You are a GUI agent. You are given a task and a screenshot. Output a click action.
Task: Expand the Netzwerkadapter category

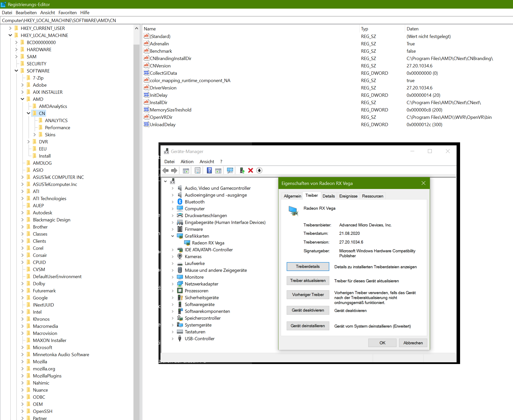173,284
